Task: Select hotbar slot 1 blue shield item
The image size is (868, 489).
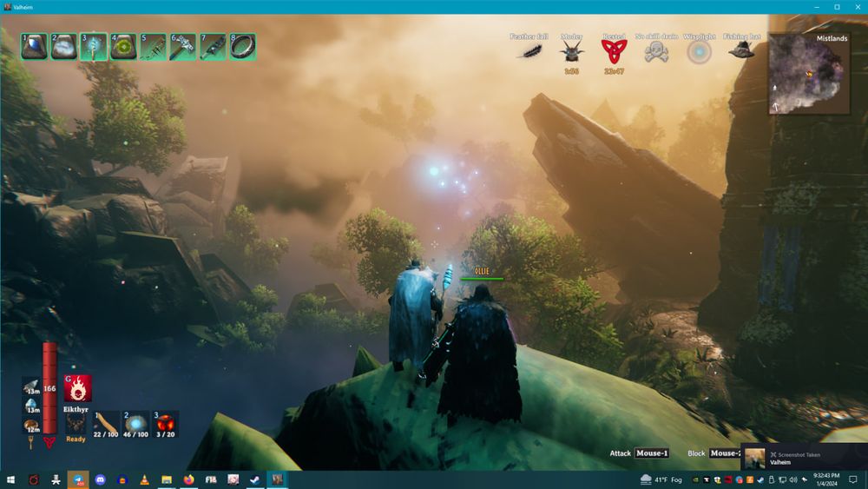Action: tap(34, 47)
